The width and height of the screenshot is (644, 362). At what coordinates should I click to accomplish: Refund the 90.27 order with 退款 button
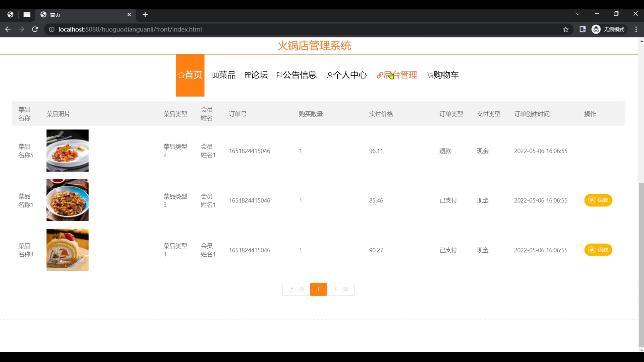point(598,250)
